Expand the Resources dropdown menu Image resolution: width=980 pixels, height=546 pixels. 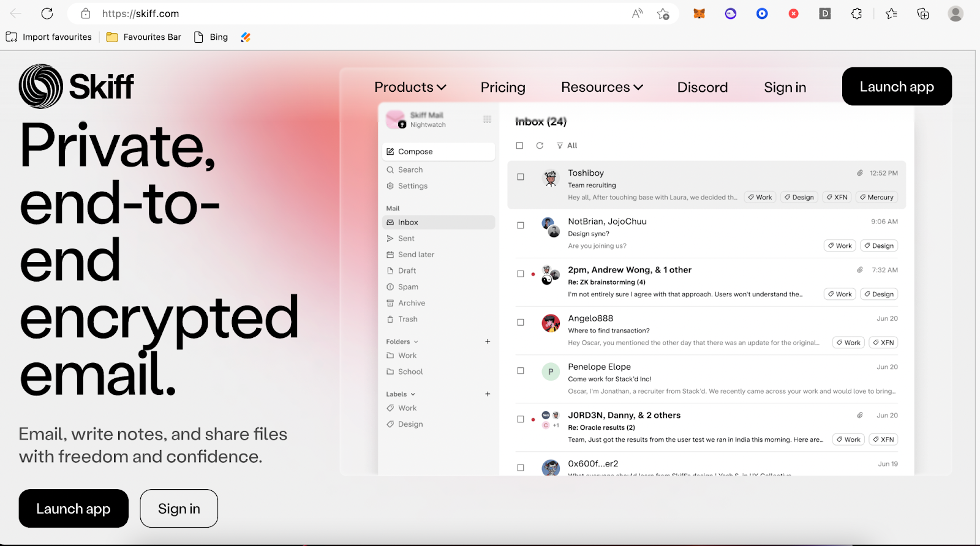point(602,87)
